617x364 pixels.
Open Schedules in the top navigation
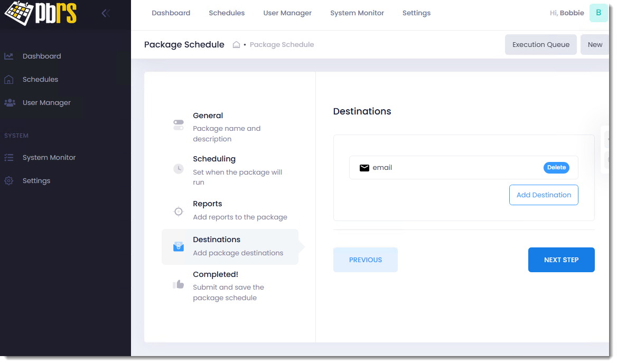[x=227, y=13]
